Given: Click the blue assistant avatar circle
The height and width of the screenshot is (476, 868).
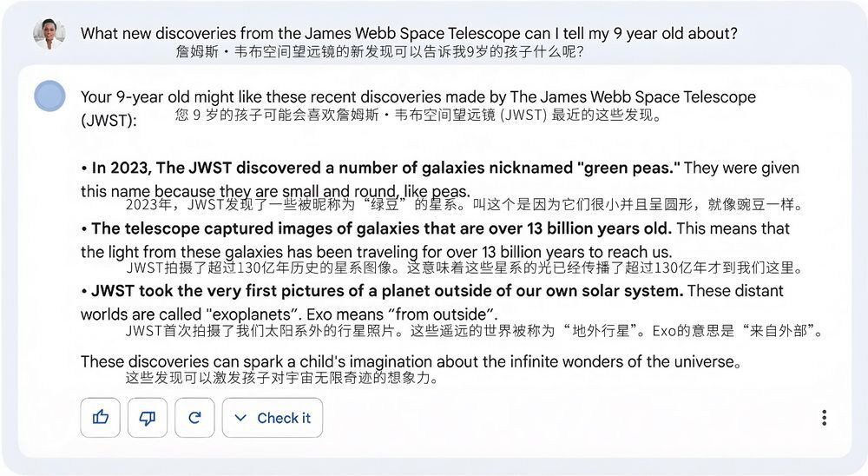Looking at the screenshot, I should click(x=49, y=96).
